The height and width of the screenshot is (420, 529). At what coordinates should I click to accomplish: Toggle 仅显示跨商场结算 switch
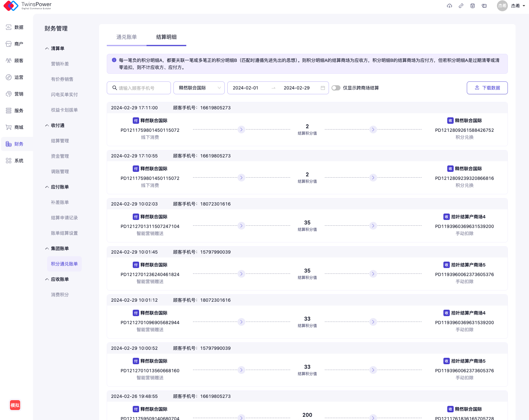(336, 88)
